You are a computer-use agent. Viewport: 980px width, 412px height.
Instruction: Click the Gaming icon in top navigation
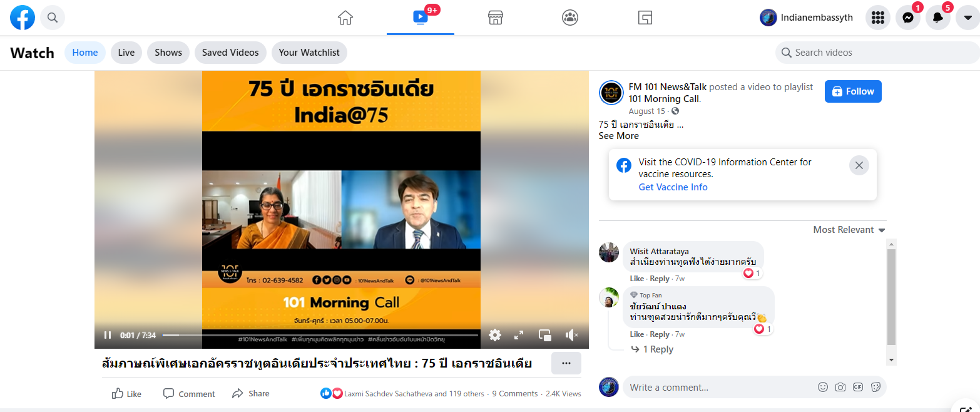click(645, 18)
